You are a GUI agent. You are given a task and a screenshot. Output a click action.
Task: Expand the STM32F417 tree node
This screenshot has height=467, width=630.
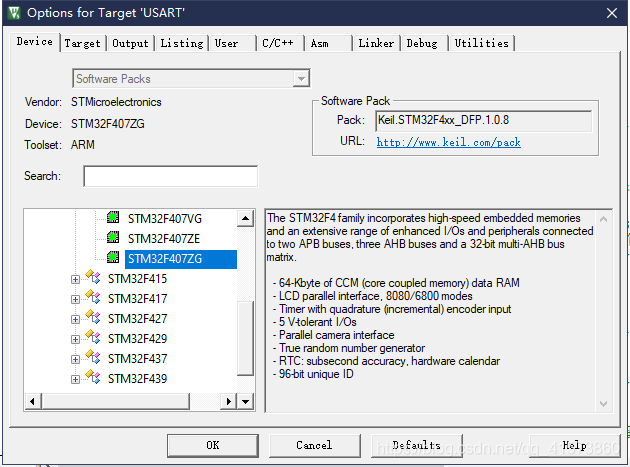[75, 299]
